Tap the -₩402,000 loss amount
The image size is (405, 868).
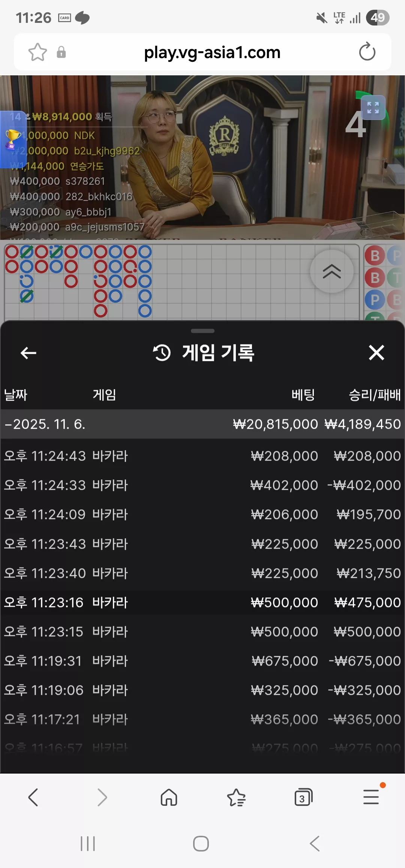pyautogui.click(x=364, y=485)
